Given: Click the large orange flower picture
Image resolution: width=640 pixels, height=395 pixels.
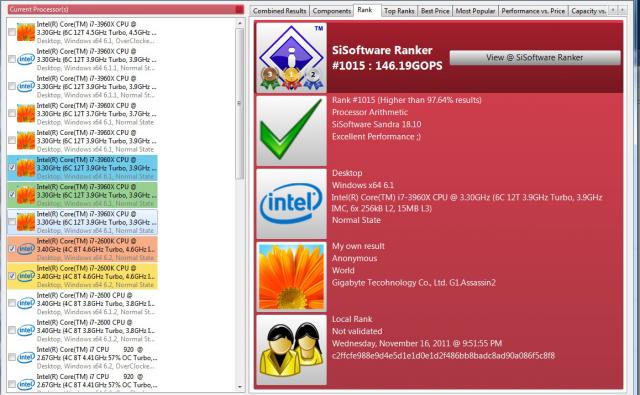Looking at the screenshot, I should pyautogui.click(x=291, y=276).
